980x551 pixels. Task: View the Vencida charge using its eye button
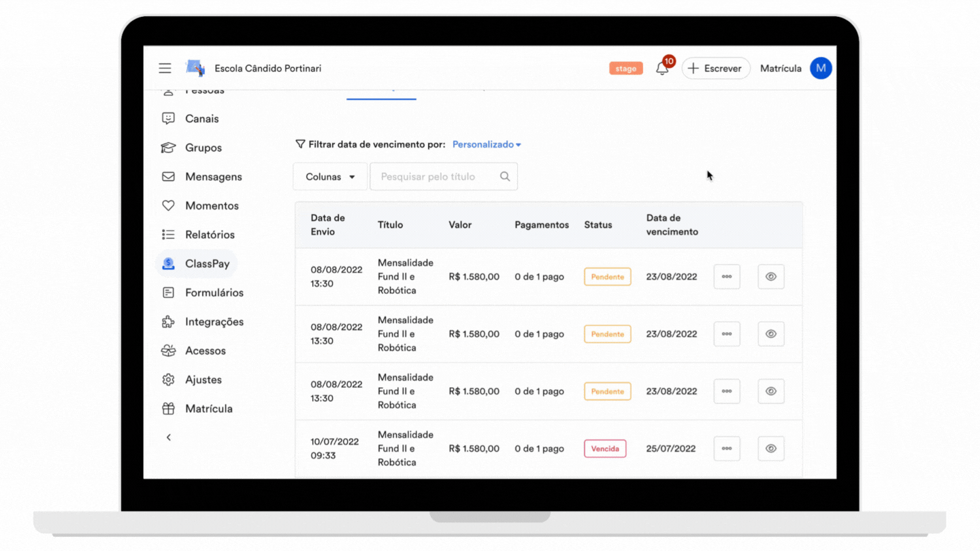click(771, 448)
